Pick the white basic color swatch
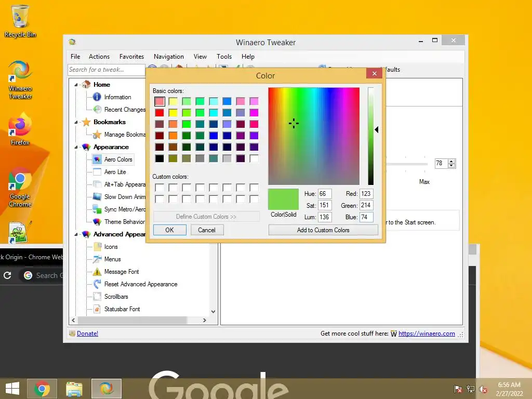 [x=254, y=158]
